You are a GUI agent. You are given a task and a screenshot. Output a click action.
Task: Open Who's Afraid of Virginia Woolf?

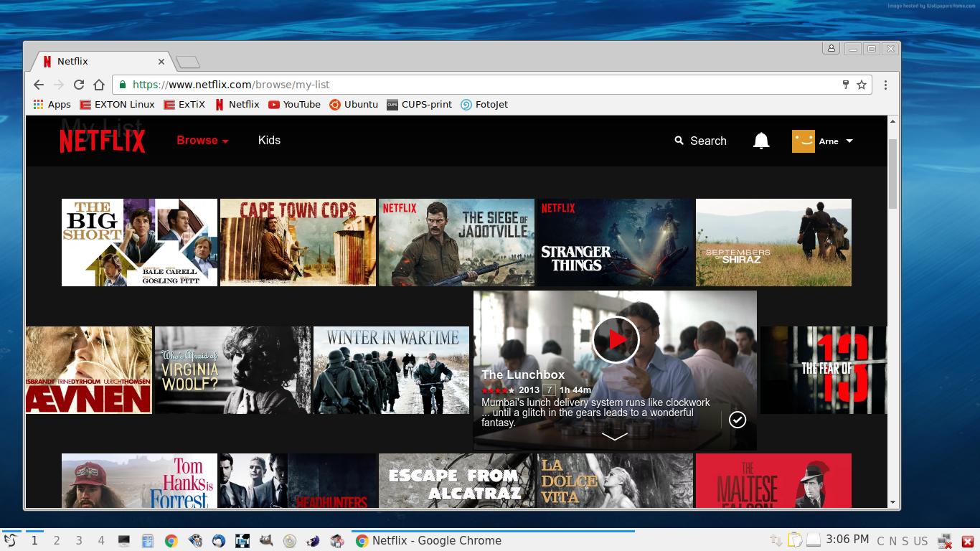[232, 370]
